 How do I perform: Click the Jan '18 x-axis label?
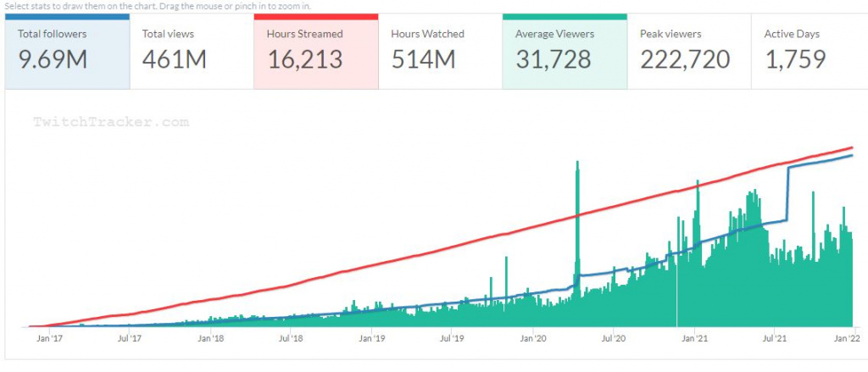211,337
